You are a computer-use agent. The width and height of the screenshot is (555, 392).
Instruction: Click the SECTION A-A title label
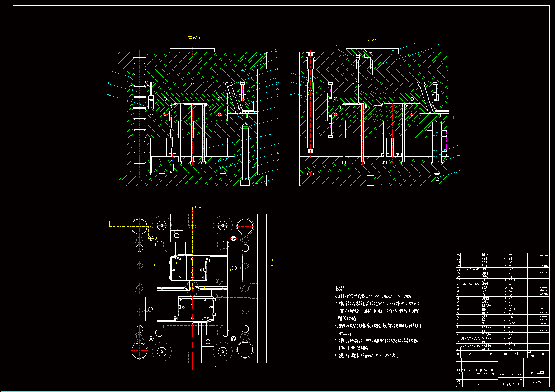193,38
